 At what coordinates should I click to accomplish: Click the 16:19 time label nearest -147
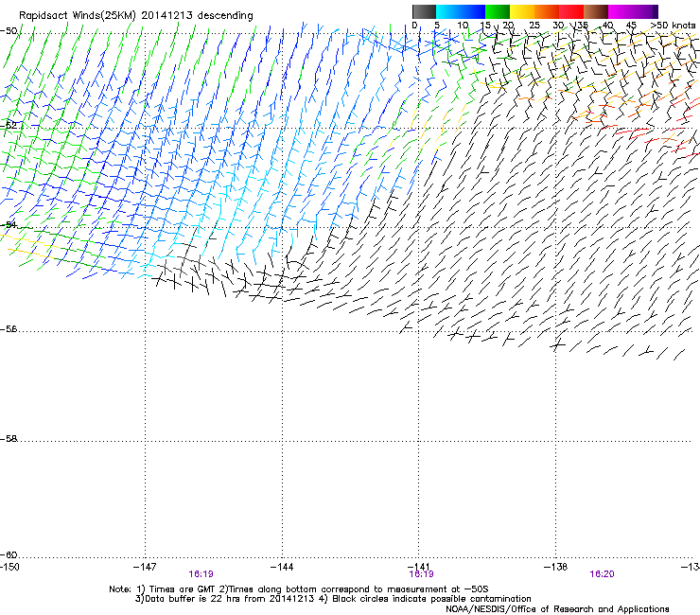[201, 574]
